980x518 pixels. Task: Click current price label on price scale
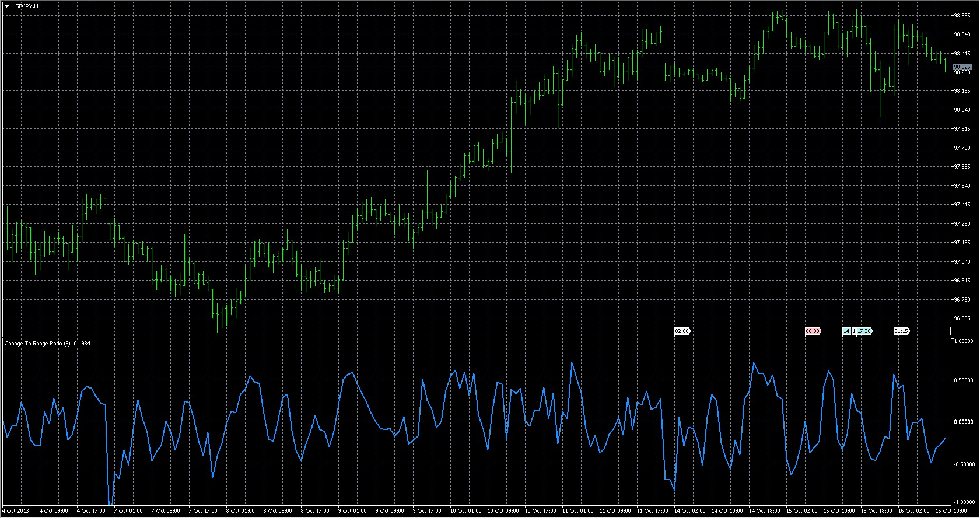962,67
